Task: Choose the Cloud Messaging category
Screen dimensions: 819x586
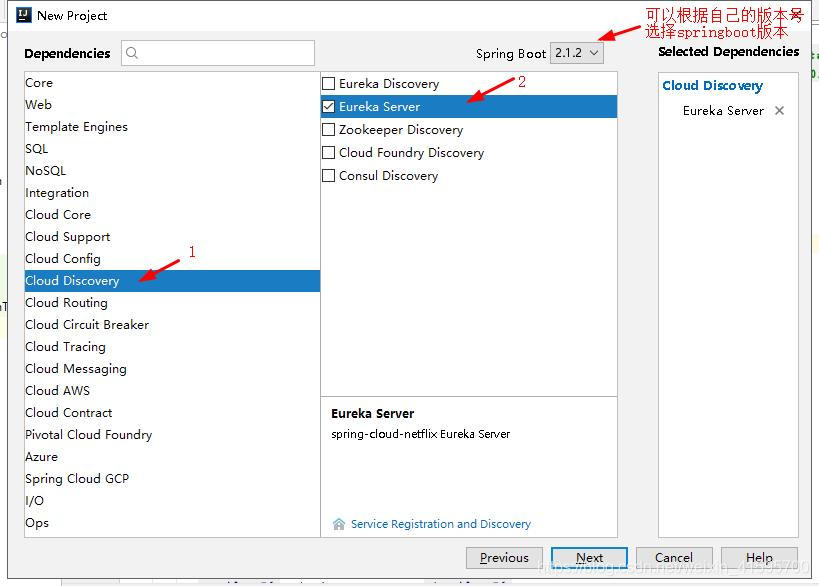Action: [172, 369]
